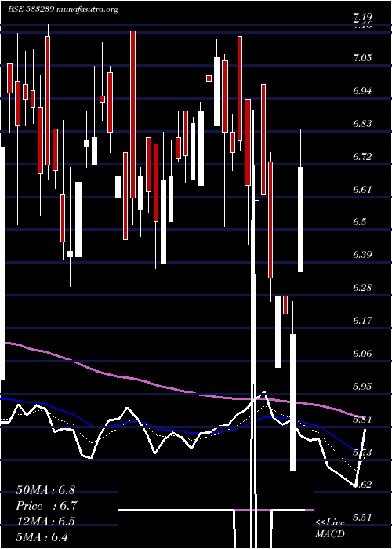Click the '50MA : 6.8' legend entry
The width and height of the screenshot is (392, 549).
coord(45,489)
